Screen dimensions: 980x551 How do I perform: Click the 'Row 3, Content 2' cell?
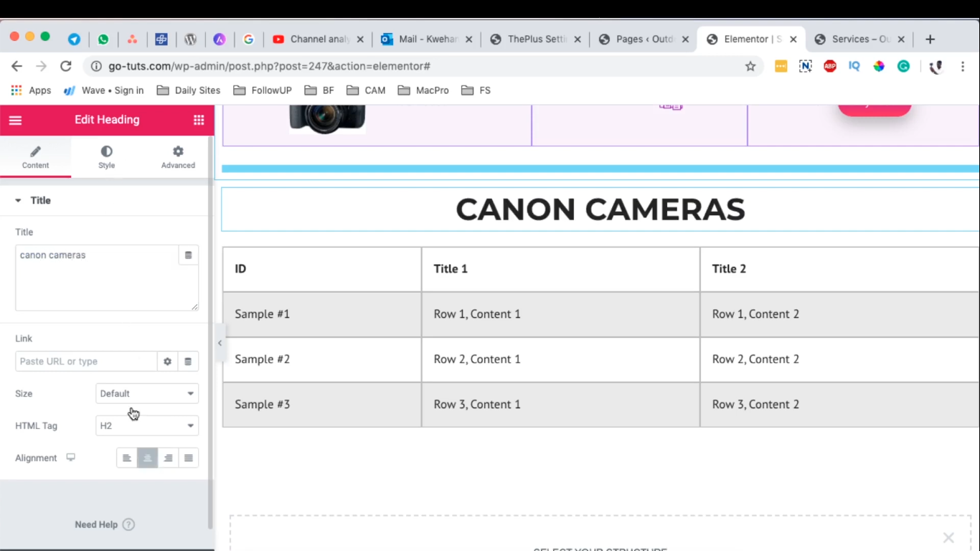coord(840,405)
